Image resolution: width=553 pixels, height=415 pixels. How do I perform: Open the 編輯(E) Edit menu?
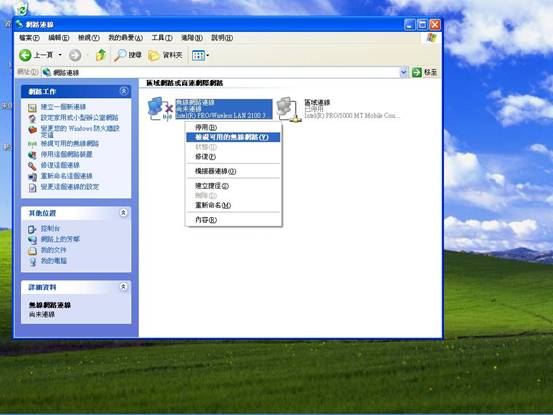pyautogui.click(x=59, y=38)
